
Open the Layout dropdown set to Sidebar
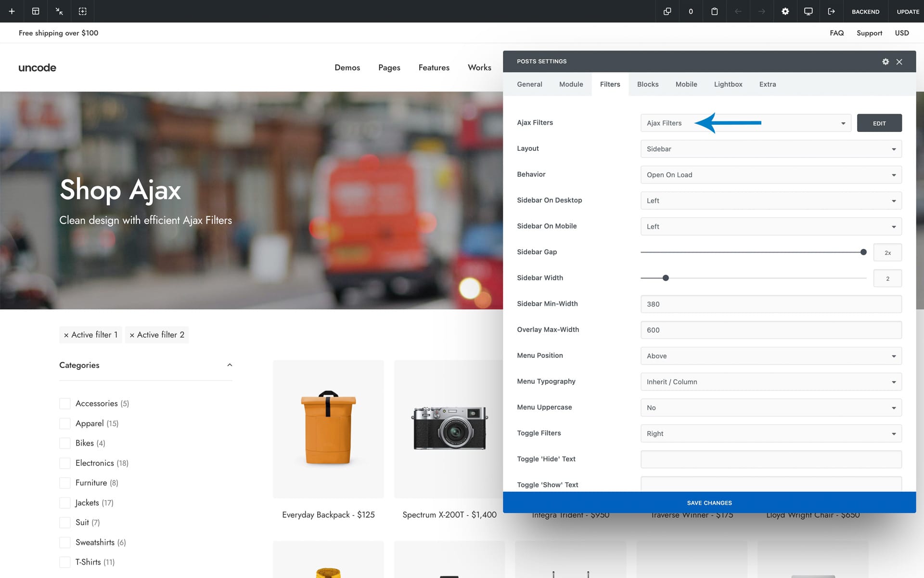pyautogui.click(x=770, y=149)
